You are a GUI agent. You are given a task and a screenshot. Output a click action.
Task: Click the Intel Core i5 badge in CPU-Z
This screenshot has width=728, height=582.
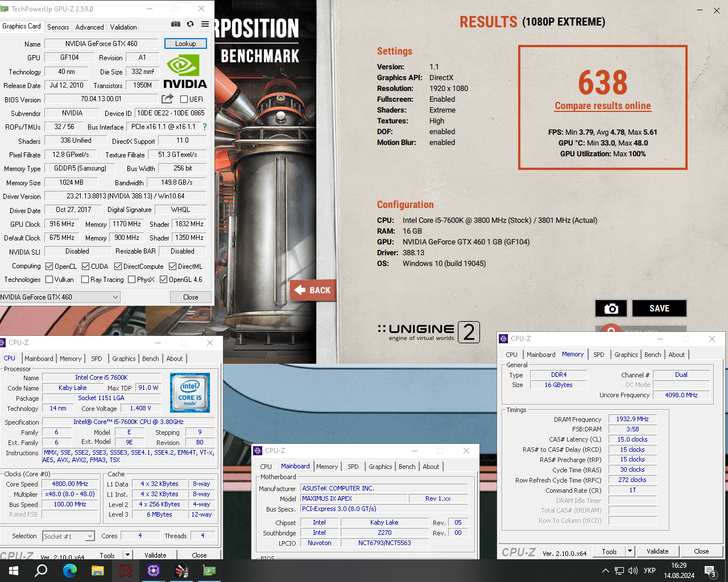(x=190, y=393)
